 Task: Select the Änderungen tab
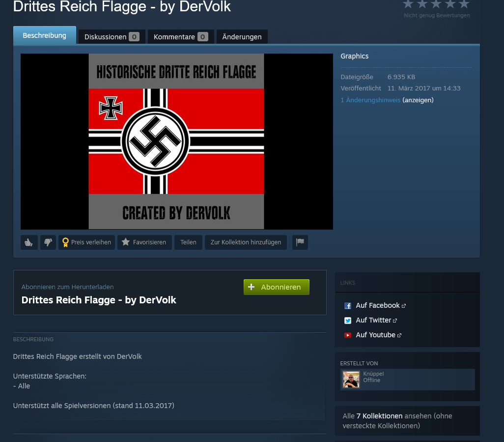tap(242, 37)
